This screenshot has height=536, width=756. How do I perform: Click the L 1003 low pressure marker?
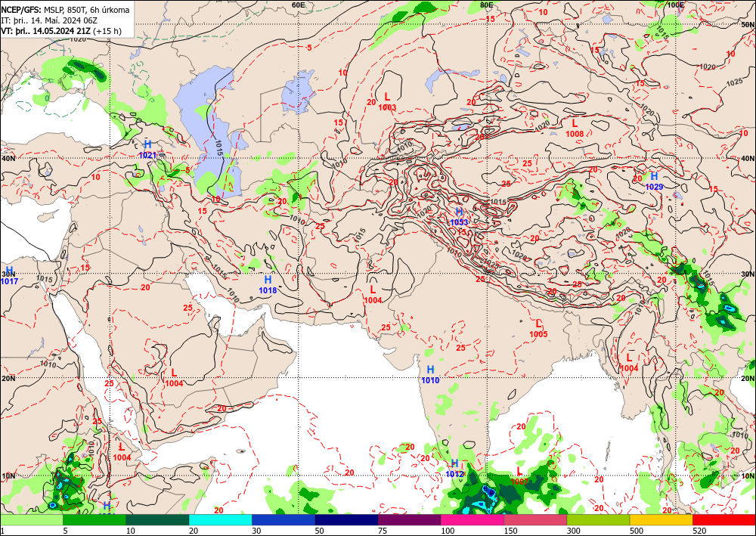(387, 102)
